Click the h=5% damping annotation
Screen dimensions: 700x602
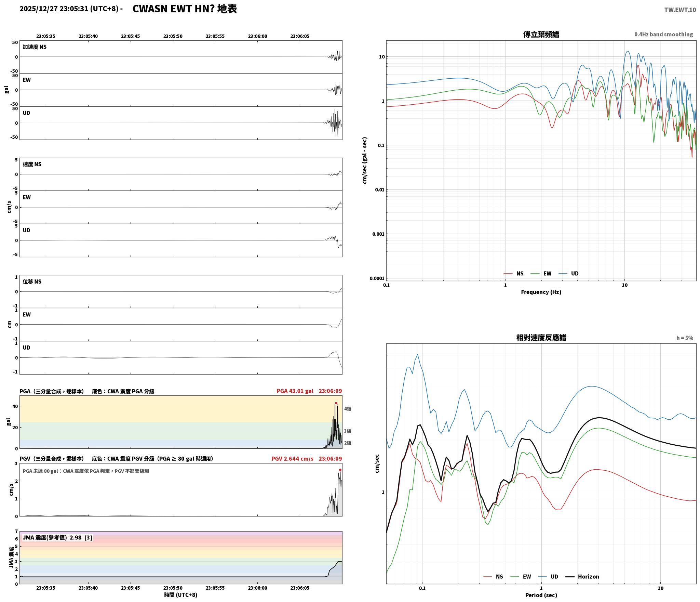point(685,338)
